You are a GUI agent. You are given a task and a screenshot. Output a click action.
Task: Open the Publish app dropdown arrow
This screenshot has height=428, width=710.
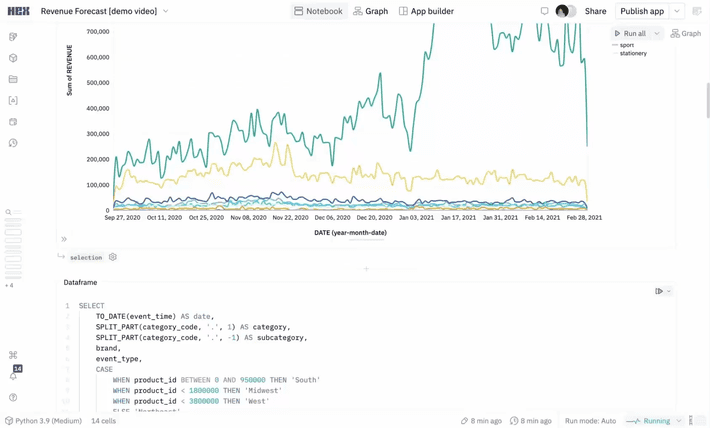677,11
